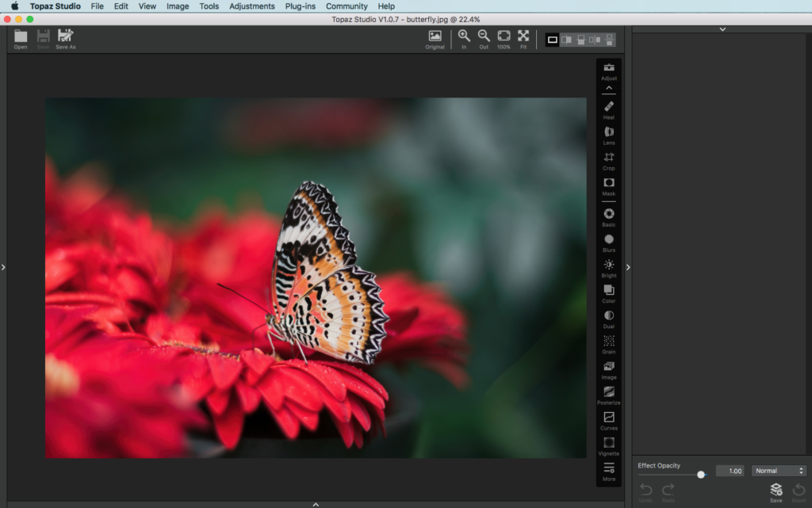Switch to top-bottom view mode

[610, 40]
